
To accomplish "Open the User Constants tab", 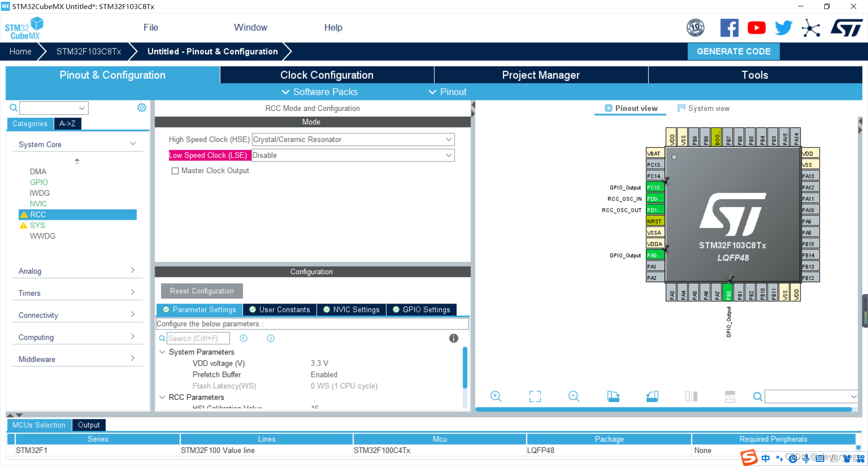I will 280,309.
